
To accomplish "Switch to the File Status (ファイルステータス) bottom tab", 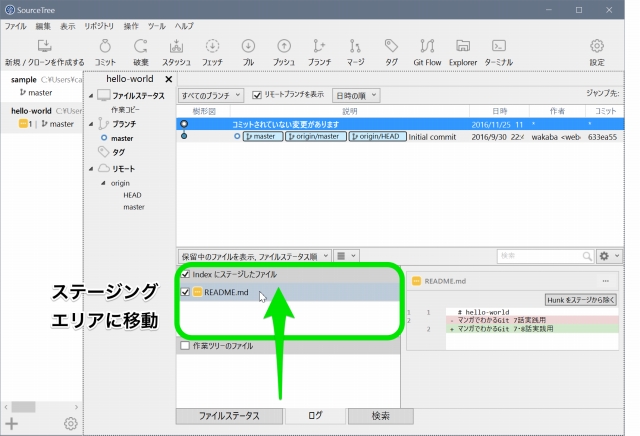I will [229, 416].
